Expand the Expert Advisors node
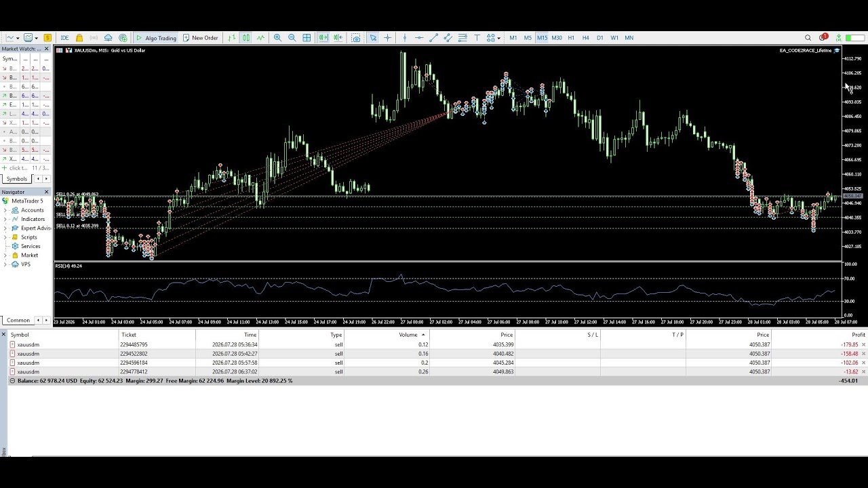 (5, 228)
